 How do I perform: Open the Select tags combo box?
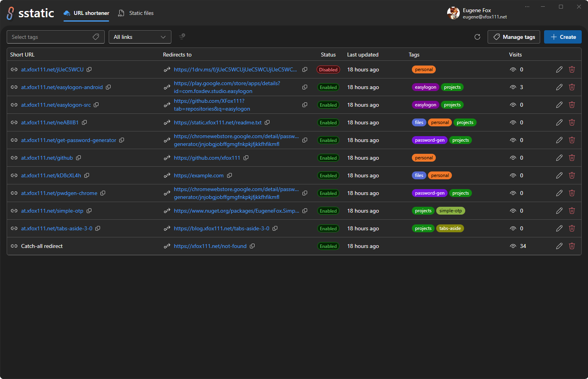coord(56,37)
